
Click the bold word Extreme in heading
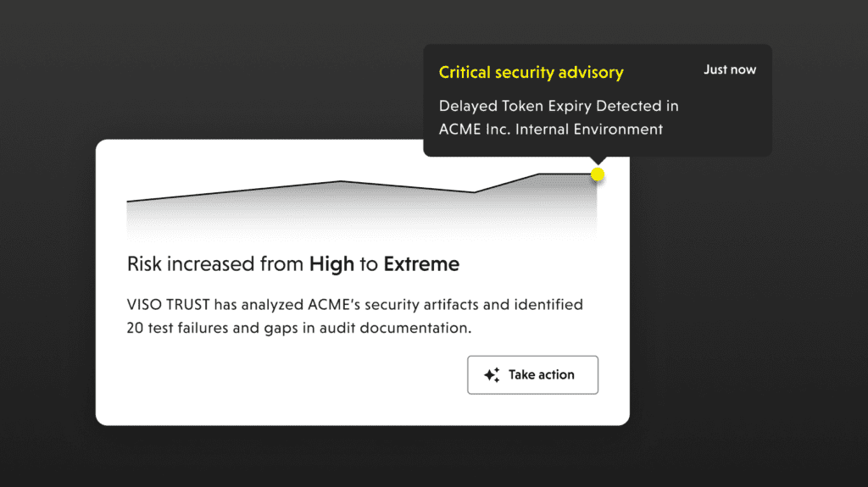point(421,264)
